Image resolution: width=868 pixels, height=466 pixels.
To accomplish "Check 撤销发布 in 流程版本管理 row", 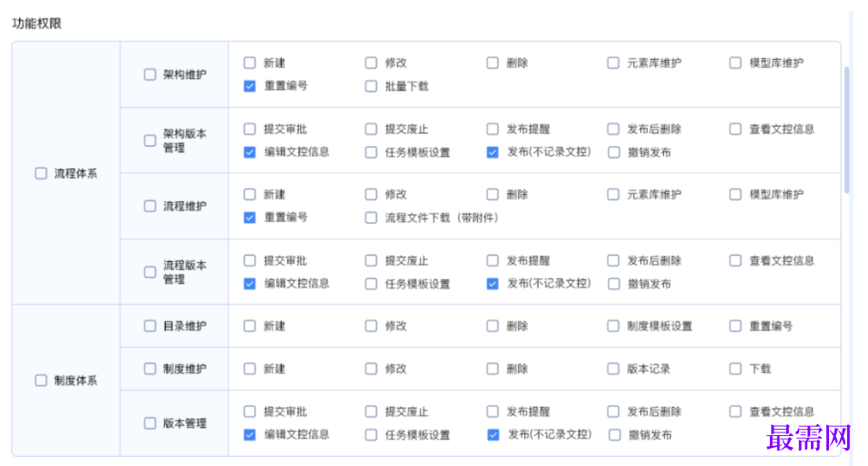I will click(x=613, y=284).
